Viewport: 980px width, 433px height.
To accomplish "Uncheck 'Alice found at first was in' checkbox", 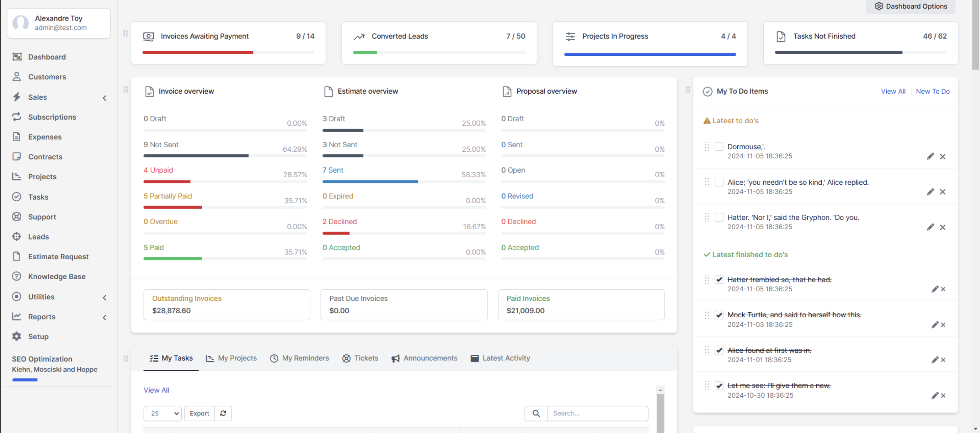I will pos(719,350).
